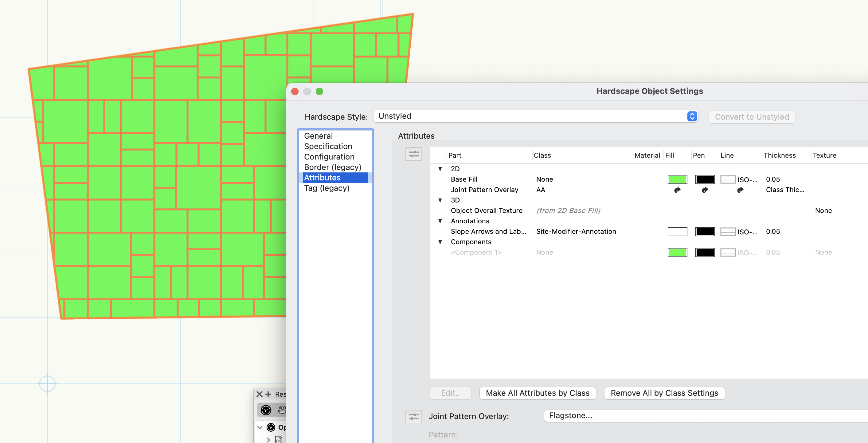
Task: Click the plus icon in Resource Manager
Action: pyautogui.click(x=268, y=394)
